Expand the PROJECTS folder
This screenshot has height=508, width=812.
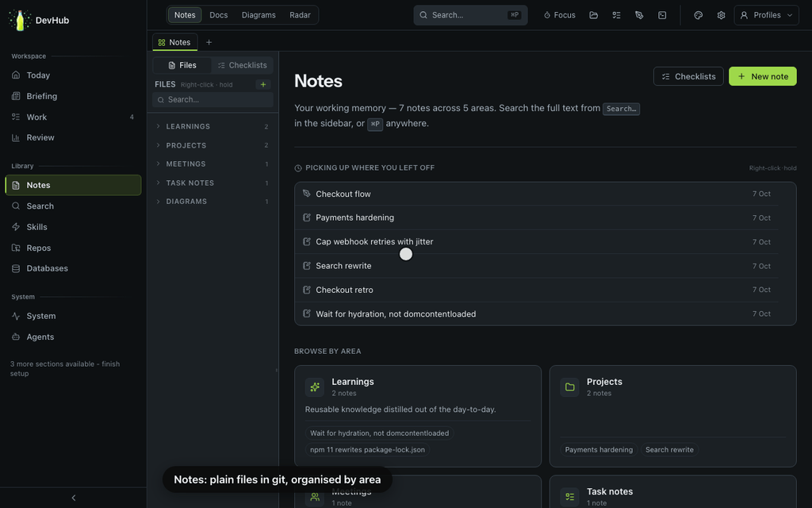tap(213, 145)
